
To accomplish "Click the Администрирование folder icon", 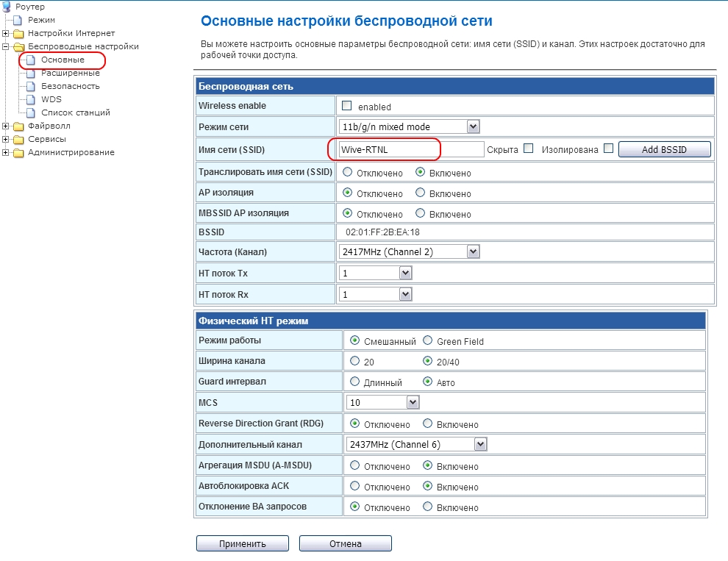I will [18, 153].
